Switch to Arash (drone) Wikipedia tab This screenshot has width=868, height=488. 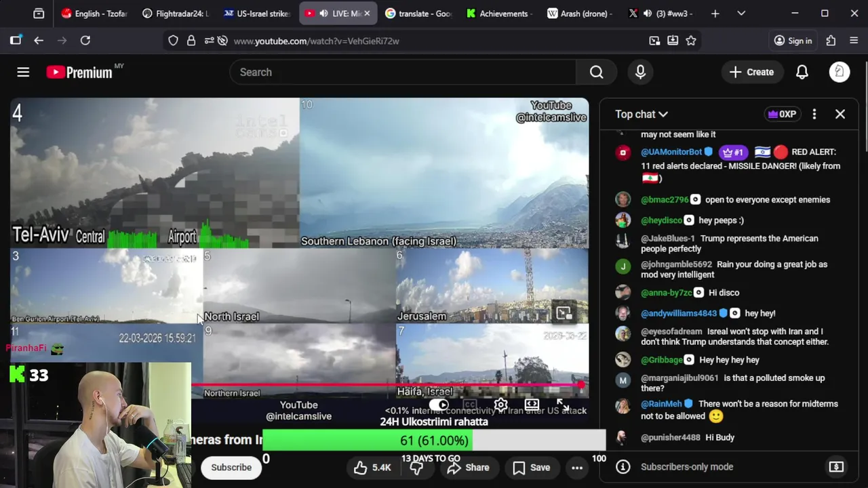(581, 14)
